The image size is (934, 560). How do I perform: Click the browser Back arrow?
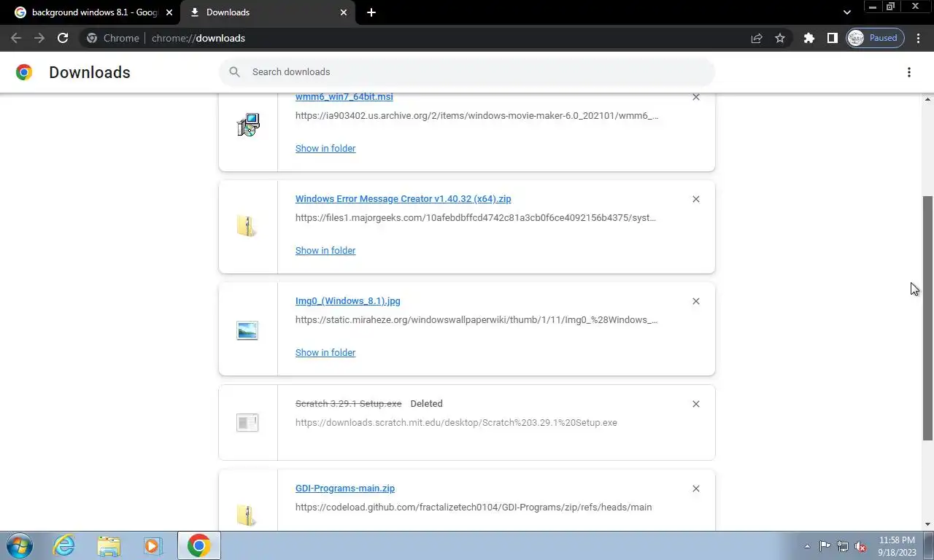16,38
